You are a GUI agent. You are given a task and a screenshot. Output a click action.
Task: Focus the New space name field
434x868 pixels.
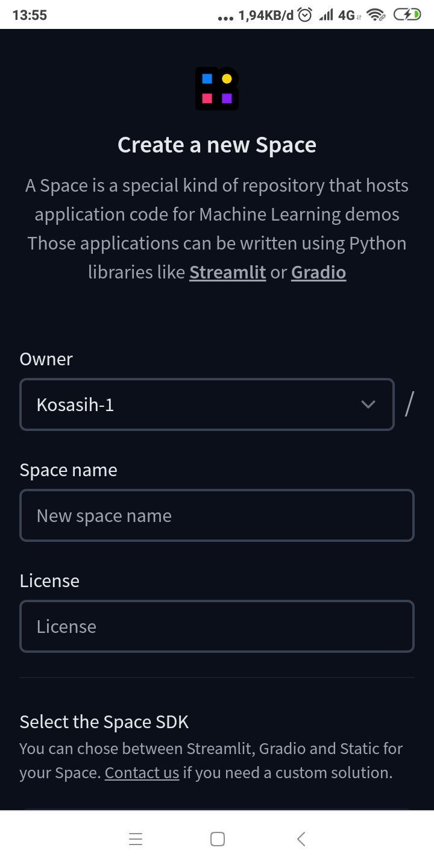tap(217, 515)
